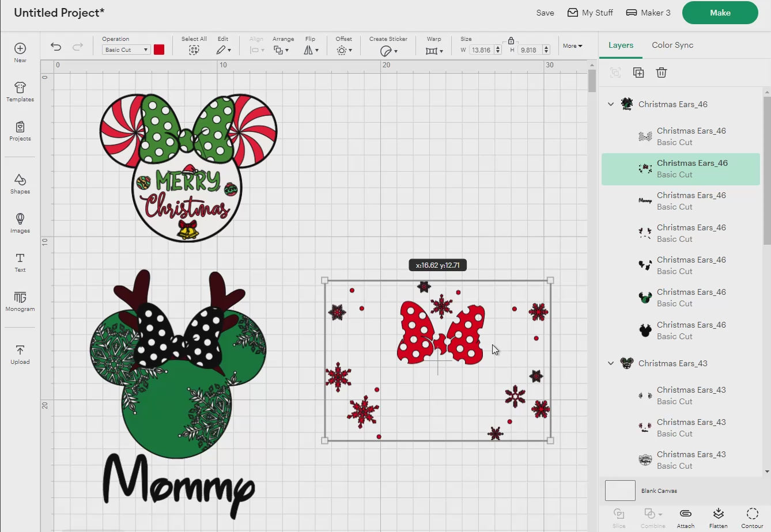
Task: Open the Operation Basic Cut dropdown
Action: click(126, 50)
